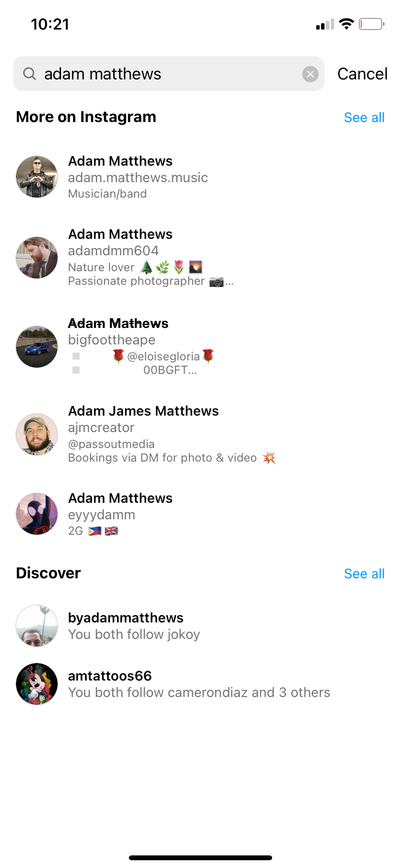Clear the search text with the X icon
401x868 pixels.
tap(310, 74)
